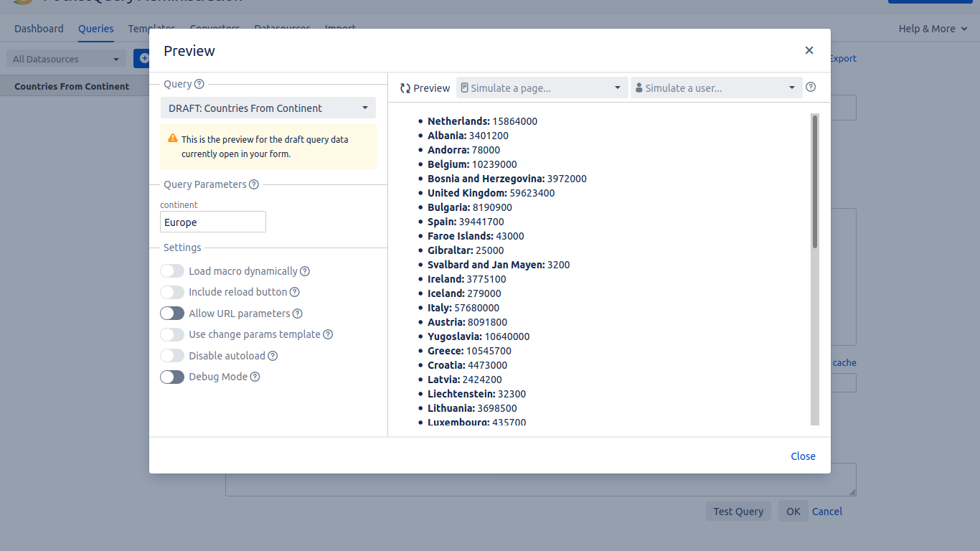
Task: Click the Close link in dialog footer
Action: 803,456
